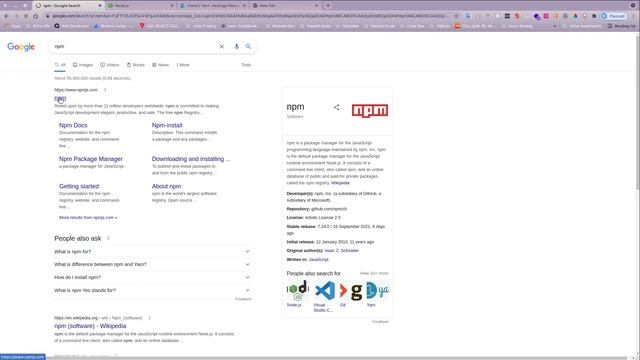
Task: Switch to the Node.js browser tab
Action: coord(141,6)
